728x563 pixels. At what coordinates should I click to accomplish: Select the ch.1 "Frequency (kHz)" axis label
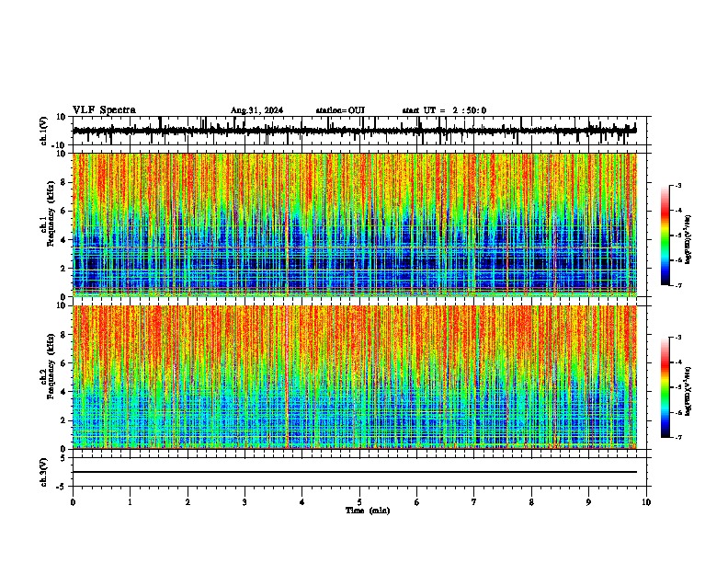point(51,213)
